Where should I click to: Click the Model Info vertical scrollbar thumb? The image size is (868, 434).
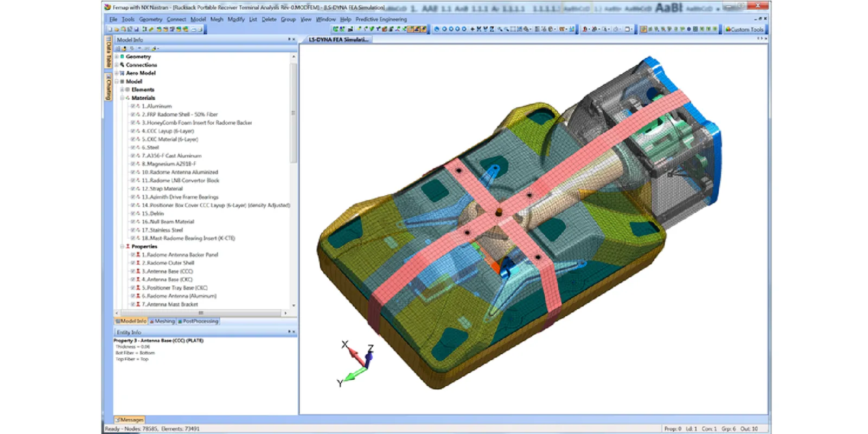[293, 113]
